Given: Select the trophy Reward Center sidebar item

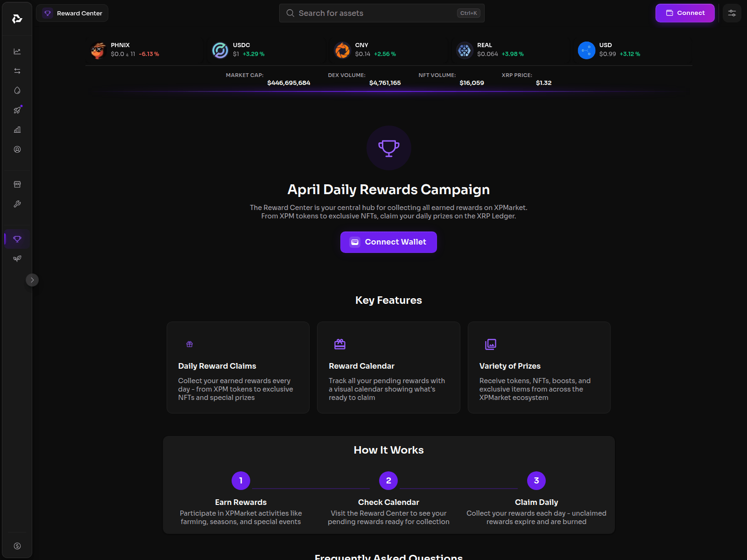Looking at the screenshot, I should click(x=17, y=239).
